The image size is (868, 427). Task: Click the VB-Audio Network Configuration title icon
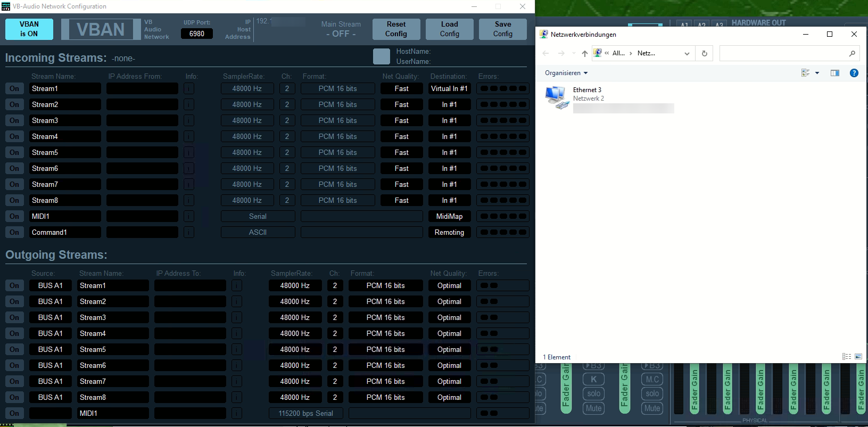[6, 6]
